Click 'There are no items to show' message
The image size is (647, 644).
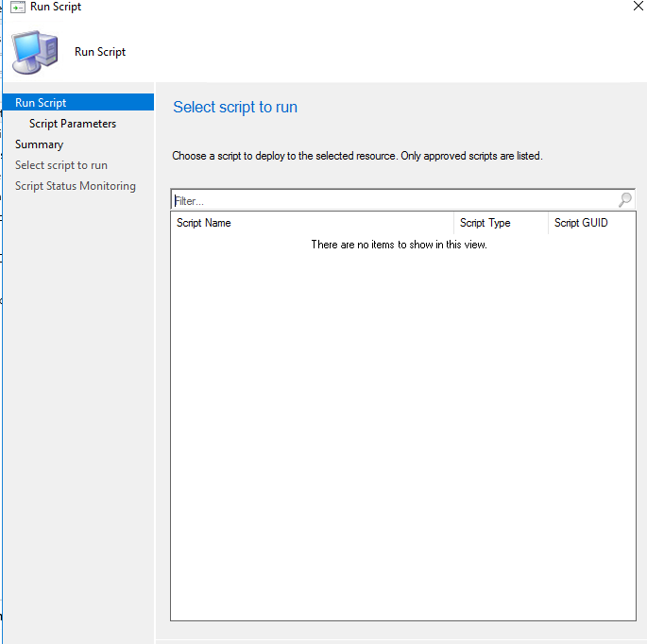[x=399, y=245]
